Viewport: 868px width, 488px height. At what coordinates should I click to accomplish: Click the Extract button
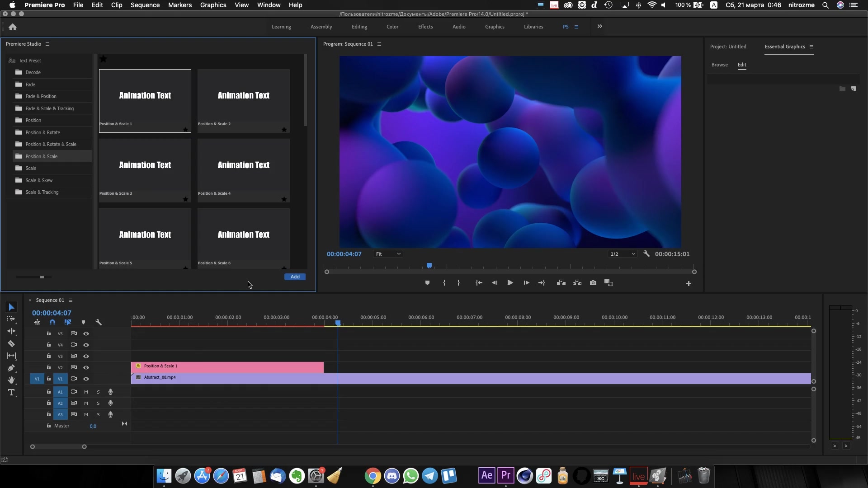(x=577, y=283)
